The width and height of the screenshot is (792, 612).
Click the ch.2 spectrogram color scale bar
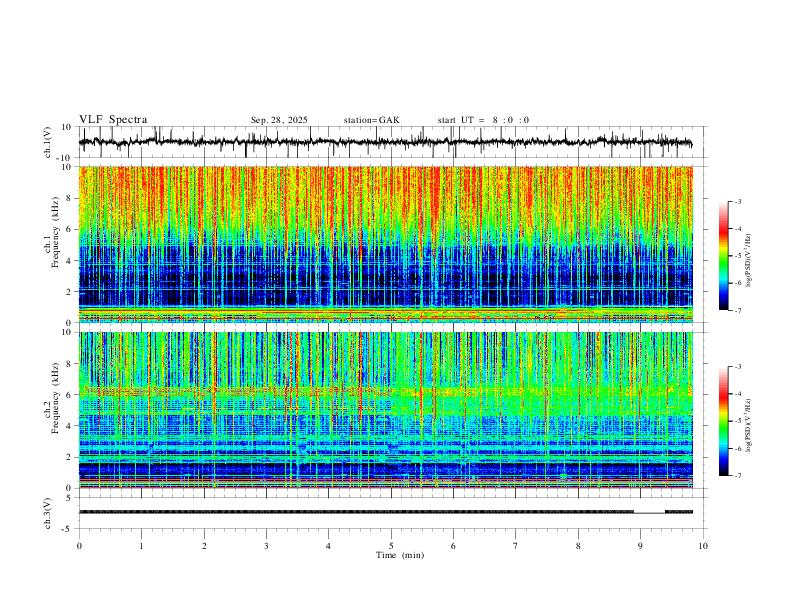(723, 421)
